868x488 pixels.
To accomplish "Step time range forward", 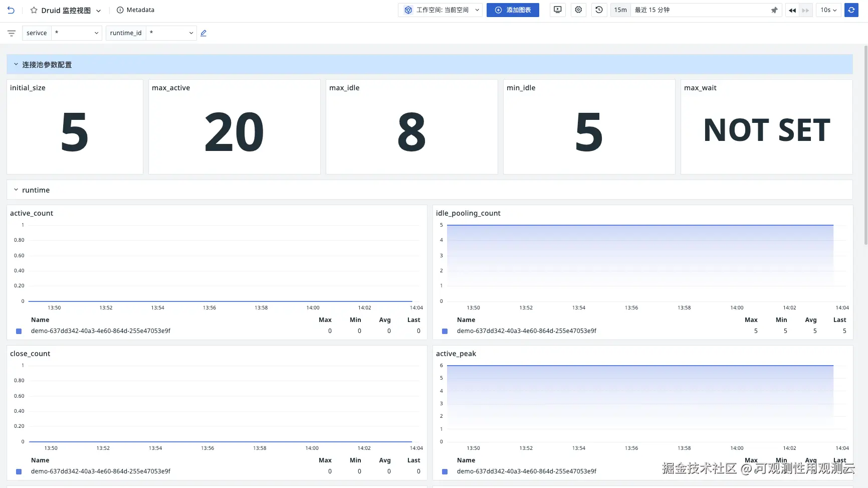I will click(805, 10).
